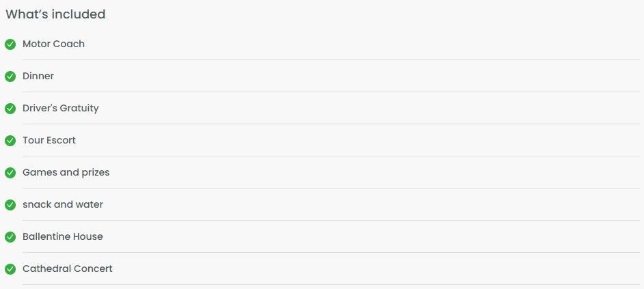The height and width of the screenshot is (289, 644).
Task: Click the green checkmark beside Motor Coach
Action: click(10, 44)
